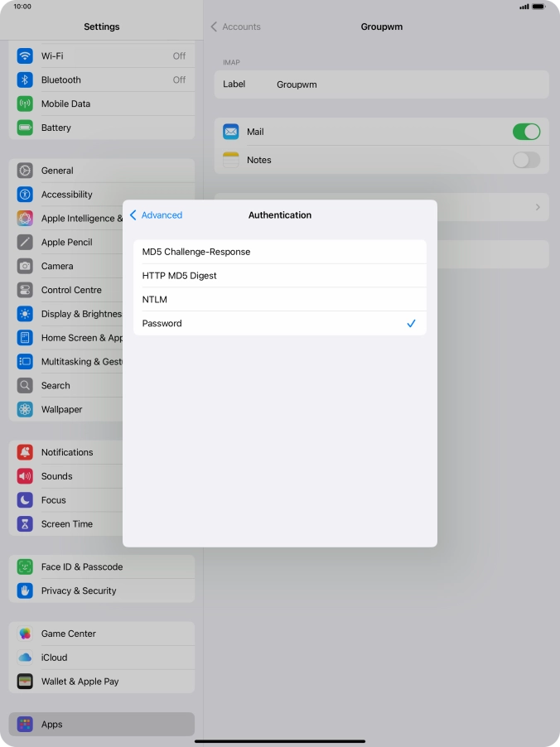Select Apps in the sidebar
560x747 pixels.
click(51, 725)
